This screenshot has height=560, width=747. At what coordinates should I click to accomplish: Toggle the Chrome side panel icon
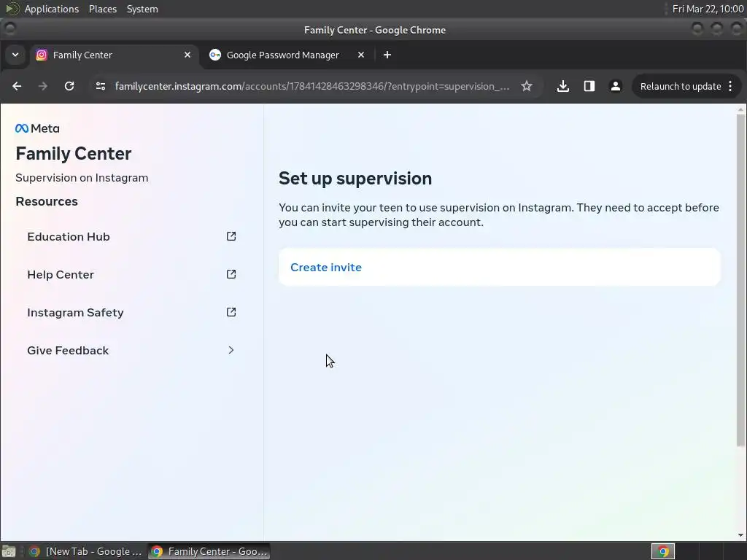point(589,86)
